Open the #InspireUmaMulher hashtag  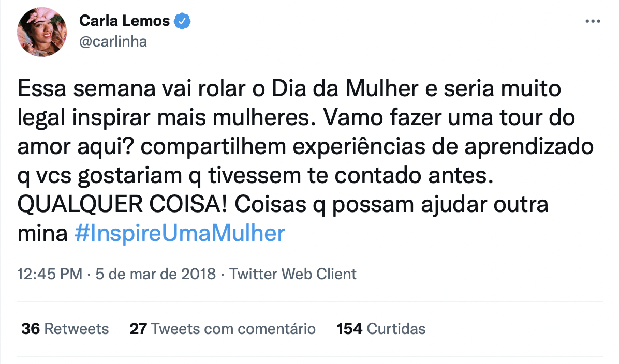[x=180, y=234]
